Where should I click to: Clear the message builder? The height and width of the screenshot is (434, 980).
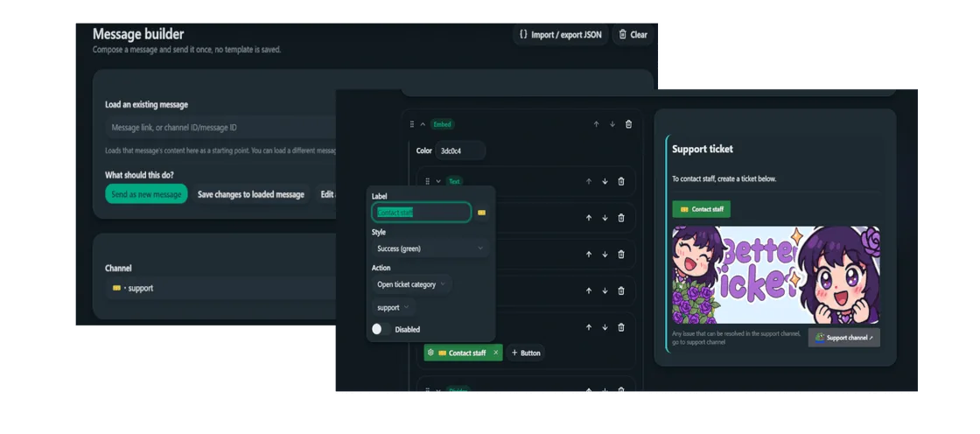[633, 35]
